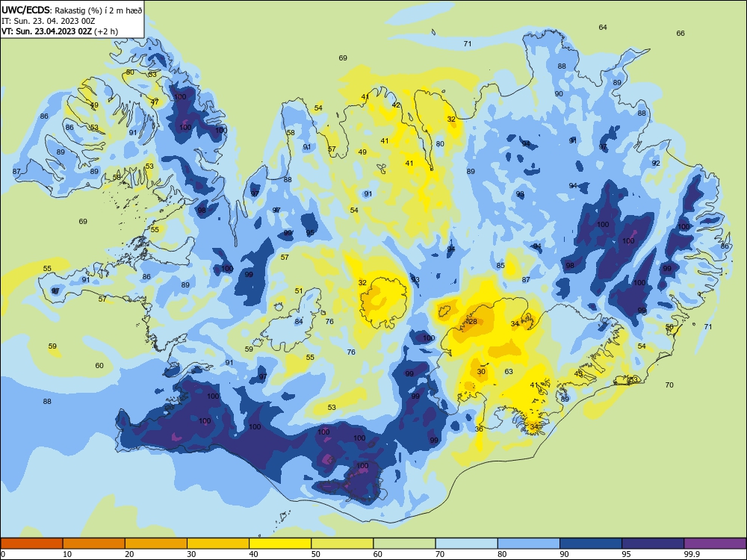
Task: Click the humidity value '42' on the map
Action: click(x=396, y=105)
